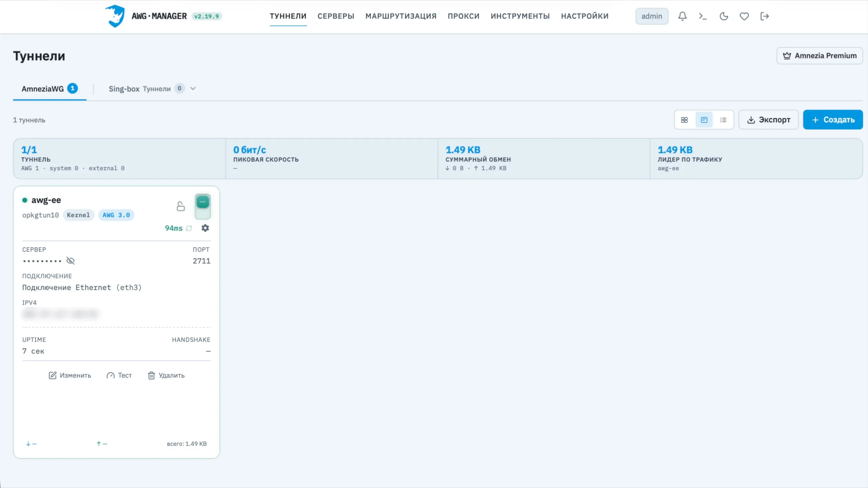
Task: Click the admin user badge
Action: tap(652, 16)
